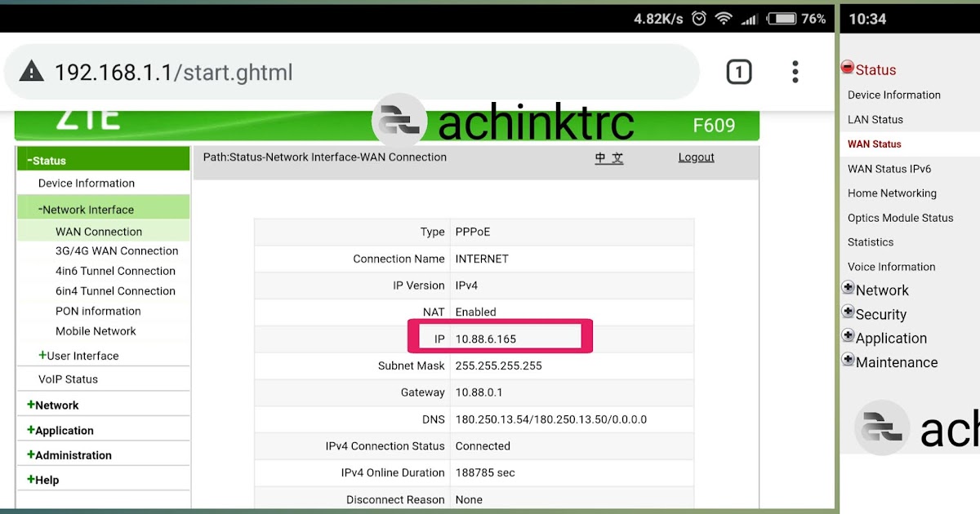Click the site security warning icon
Viewport: 980px width, 514px height.
tap(30, 72)
